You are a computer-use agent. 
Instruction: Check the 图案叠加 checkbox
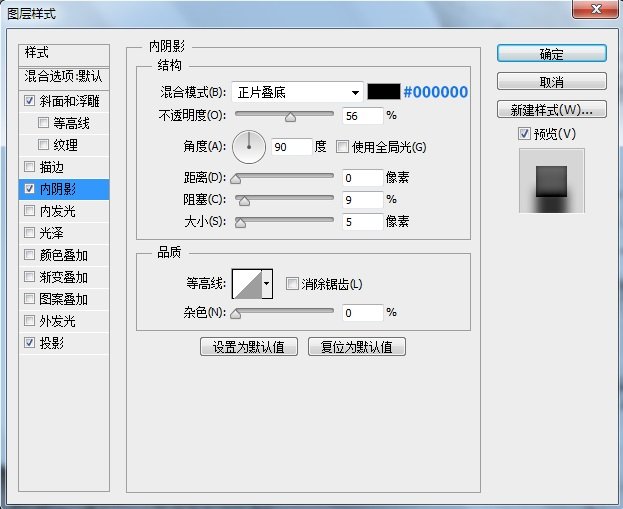[29, 298]
